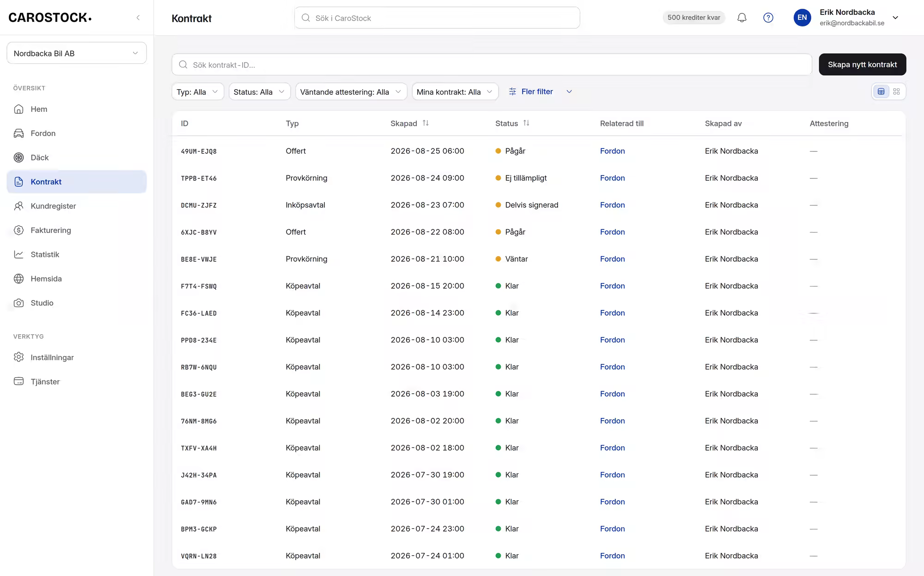Click the EN user avatar
This screenshot has width=924, height=576.
click(x=802, y=18)
